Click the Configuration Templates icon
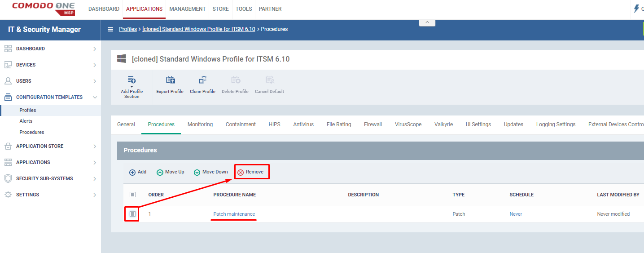The image size is (644, 253). coord(8,97)
